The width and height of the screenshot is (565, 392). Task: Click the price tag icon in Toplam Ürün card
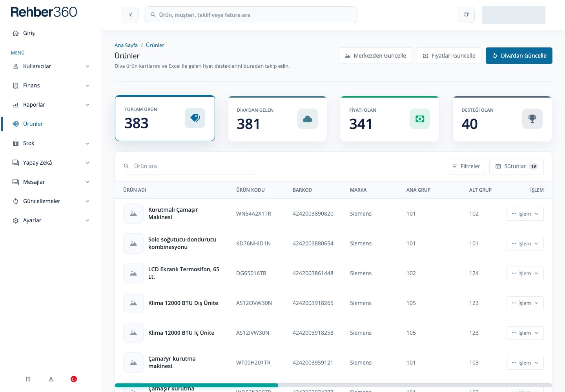click(x=195, y=118)
